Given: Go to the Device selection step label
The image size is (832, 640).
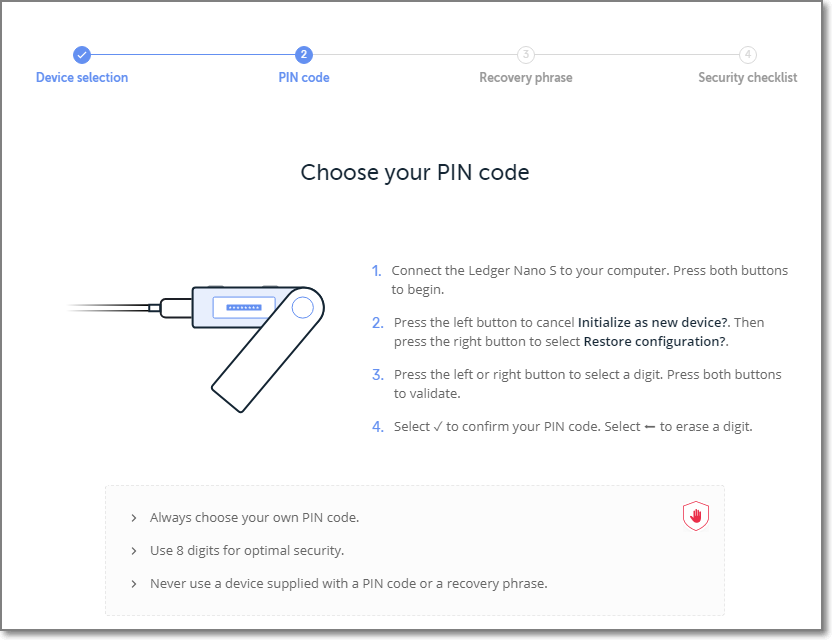Looking at the screenshot, I should pos(82,77).
